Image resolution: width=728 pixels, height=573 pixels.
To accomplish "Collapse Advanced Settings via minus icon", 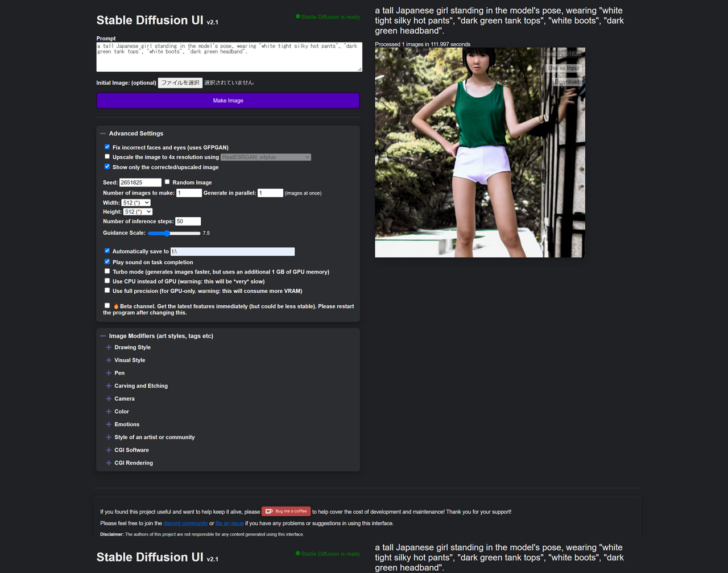I will (x=103, y=134).
